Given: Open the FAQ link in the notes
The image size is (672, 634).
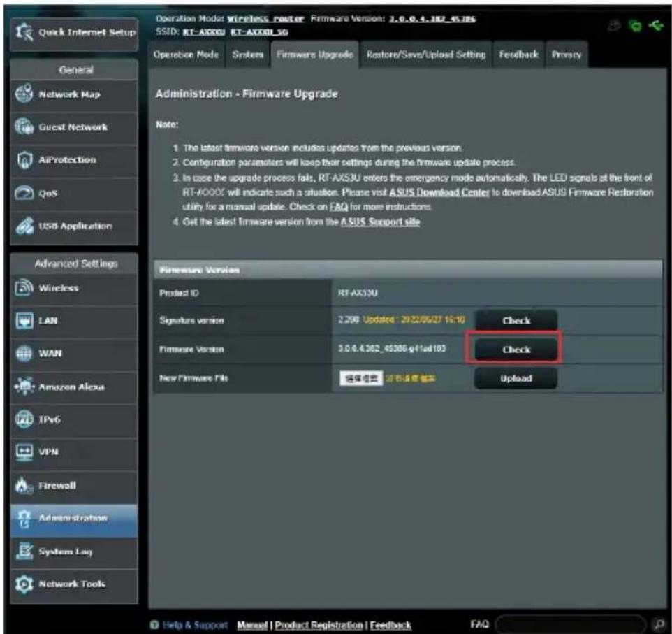Looking at the screenshot, I should click(x=339, y=207).
